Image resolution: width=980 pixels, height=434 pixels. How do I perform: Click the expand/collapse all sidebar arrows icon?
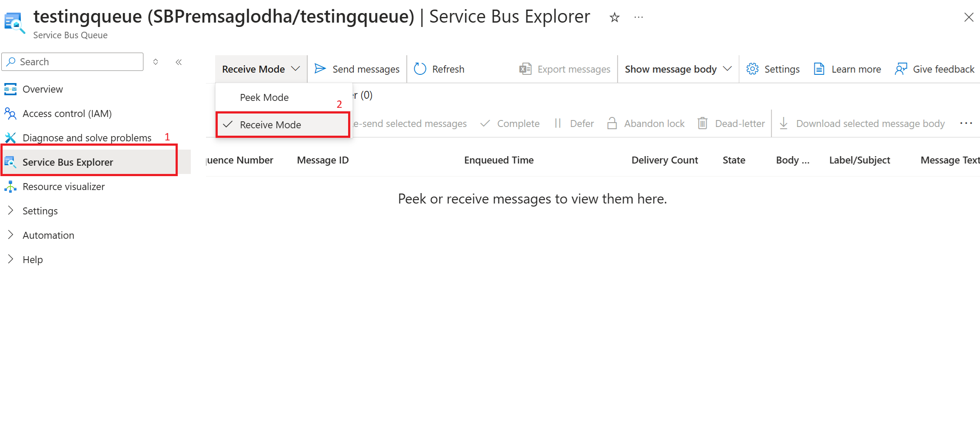pos(156,62)
